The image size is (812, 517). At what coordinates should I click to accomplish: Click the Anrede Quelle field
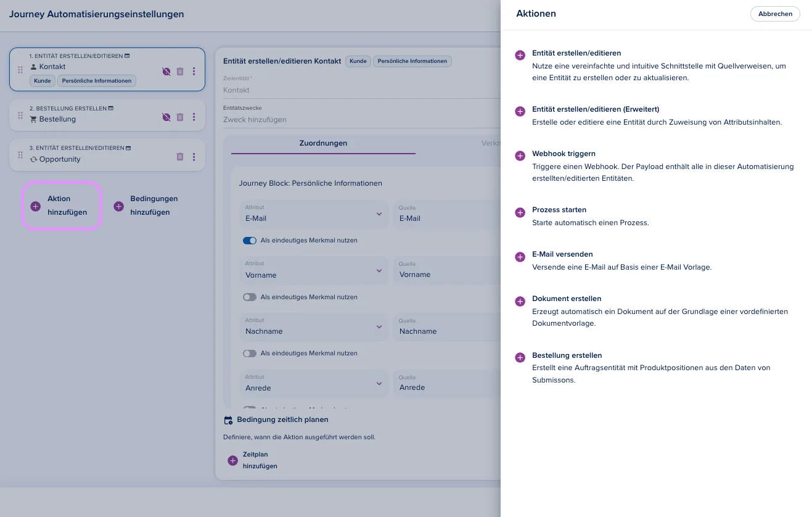click(x=447, y=384)
